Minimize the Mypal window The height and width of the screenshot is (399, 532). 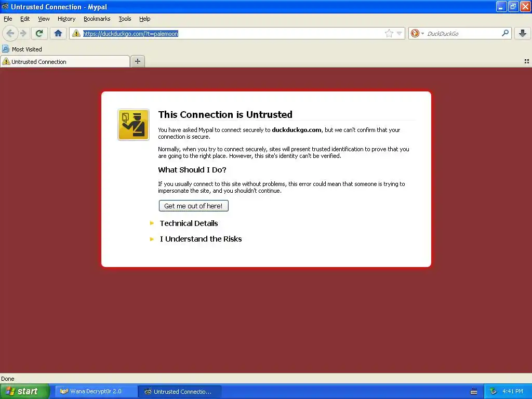pos(501,6)
